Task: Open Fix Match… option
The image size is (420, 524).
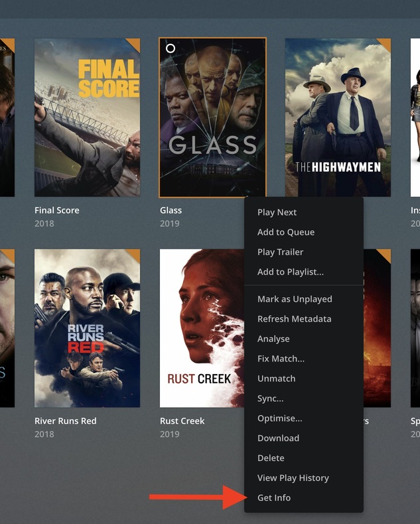Action: [x=281, y=359]
